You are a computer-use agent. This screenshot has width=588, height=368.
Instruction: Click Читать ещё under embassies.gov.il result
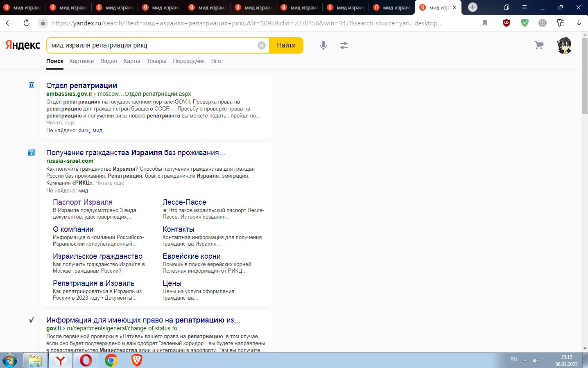pos(61,123)
